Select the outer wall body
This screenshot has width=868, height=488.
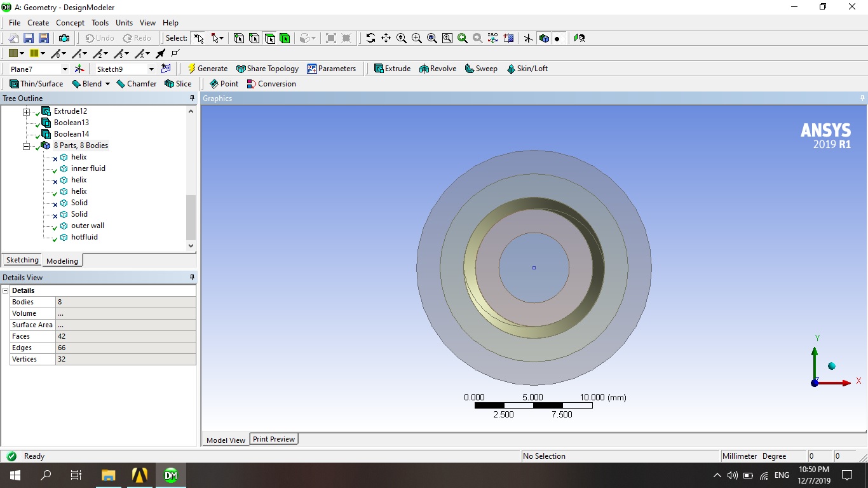click(88, 226)
